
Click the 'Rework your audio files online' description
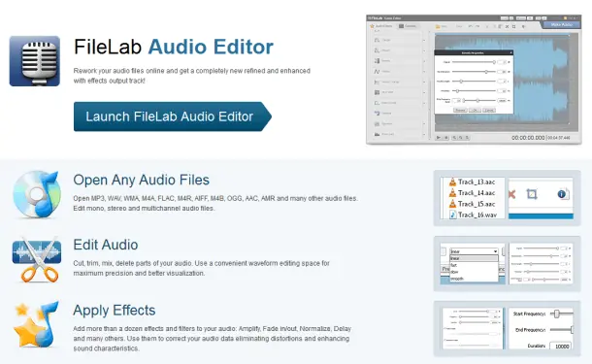point(192,76)
